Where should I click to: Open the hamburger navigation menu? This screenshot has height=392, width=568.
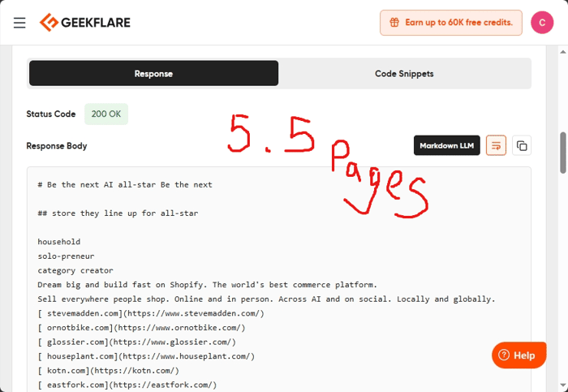click(x=19, y=23)
